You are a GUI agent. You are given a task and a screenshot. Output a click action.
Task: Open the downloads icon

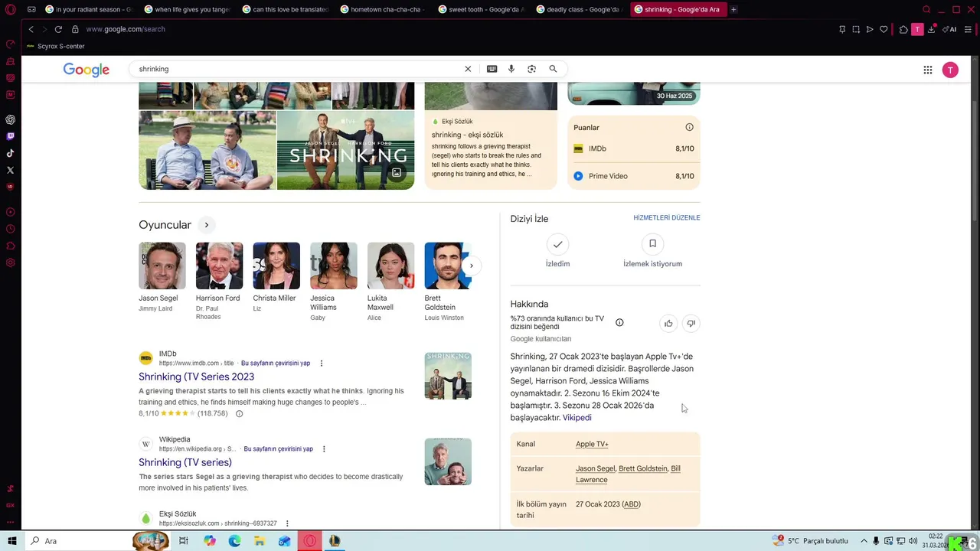click(931, 29)
